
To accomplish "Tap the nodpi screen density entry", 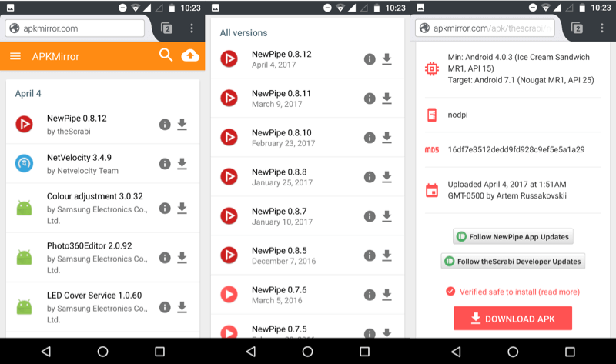I will (457, 115).
